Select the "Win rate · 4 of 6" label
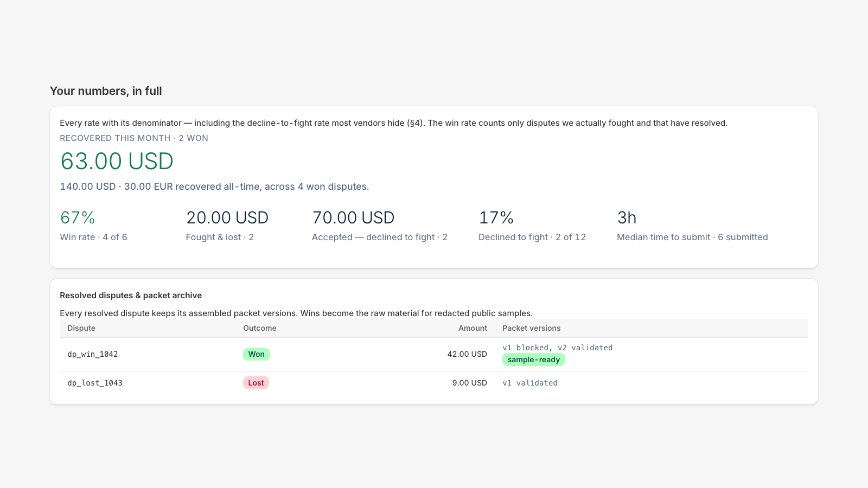This screenshot has height=488, width=868. pos(93,237)
